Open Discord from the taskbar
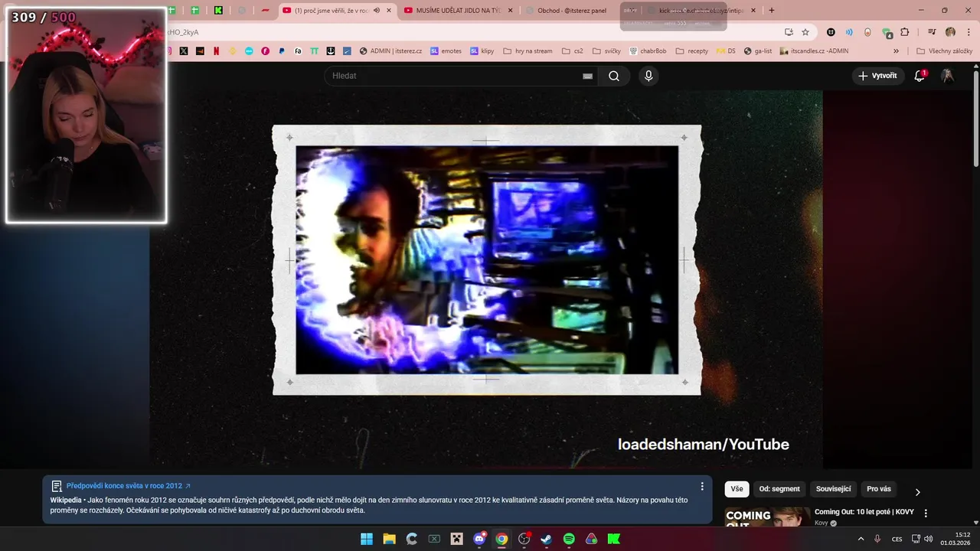Image resolution: width=980 pixels, height=551 pixels. pos(479,539)
